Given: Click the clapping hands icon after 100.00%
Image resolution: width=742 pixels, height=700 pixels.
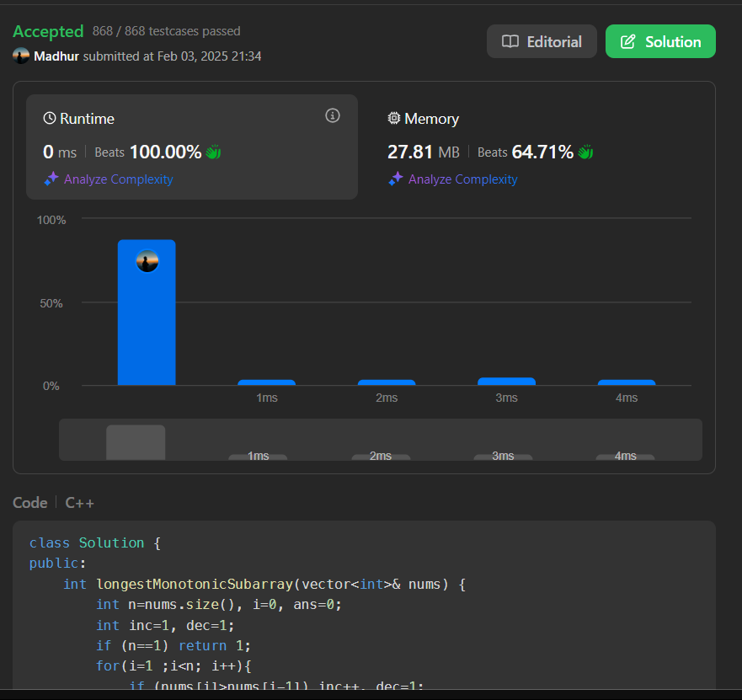Looking at the screenshot, I should pos(213,152).
